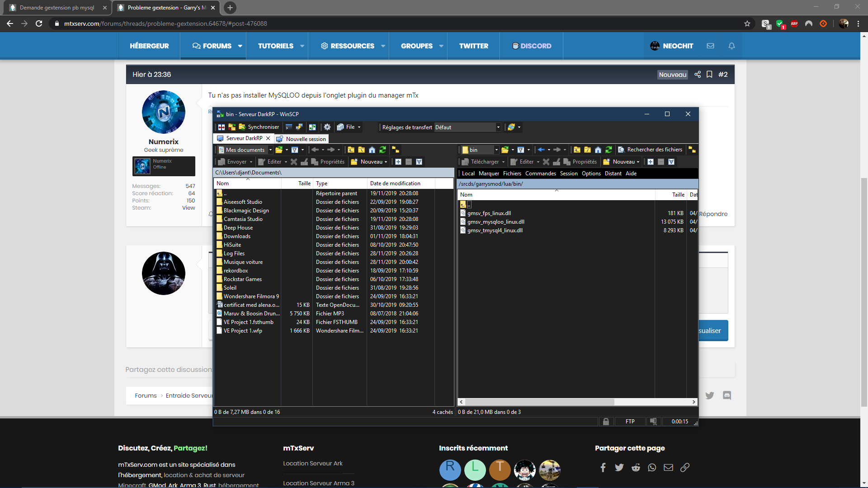This screenshot has height=488, width=868.
Task: Go to remote home directory icon
Action: coord(598,150)
